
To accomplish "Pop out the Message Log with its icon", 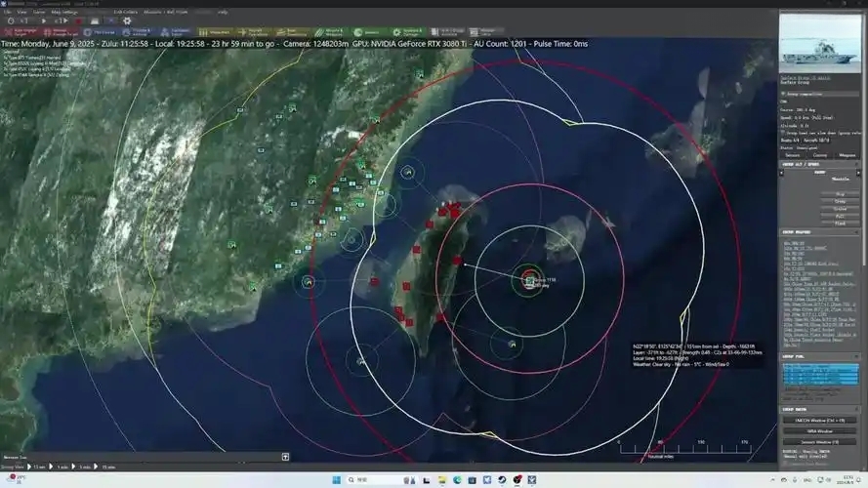I will [286, 457].
